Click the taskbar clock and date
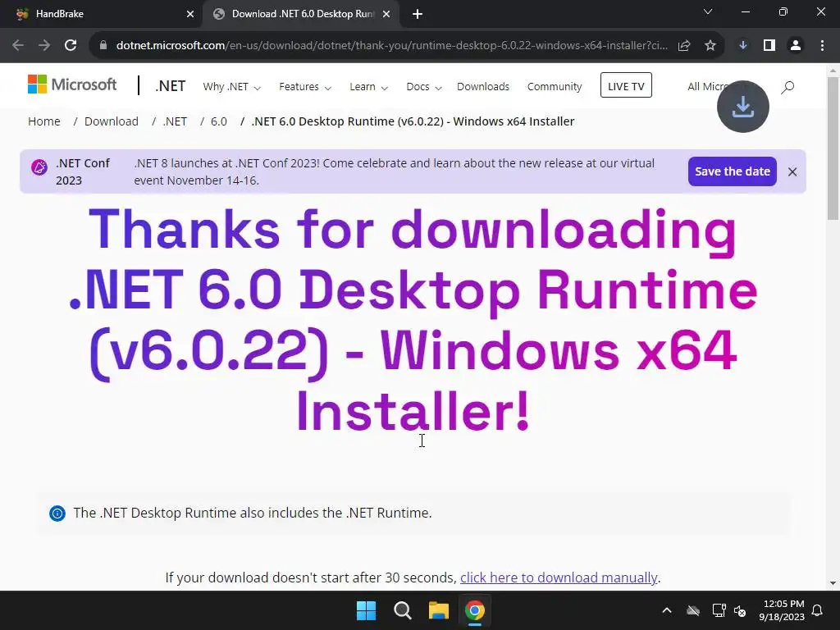The height and width of the screenshot is (630, 840). tap(782, 610)
